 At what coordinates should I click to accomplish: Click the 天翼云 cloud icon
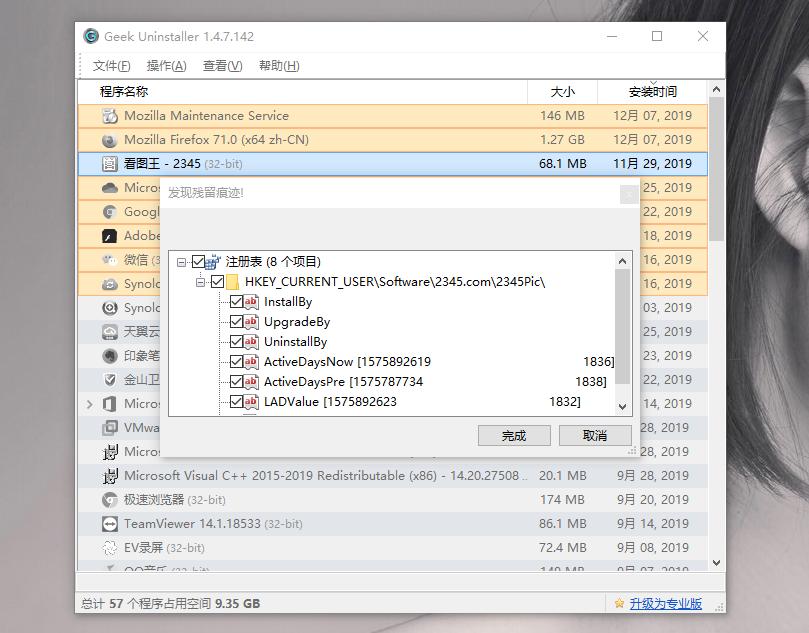(x=109, y=332)
